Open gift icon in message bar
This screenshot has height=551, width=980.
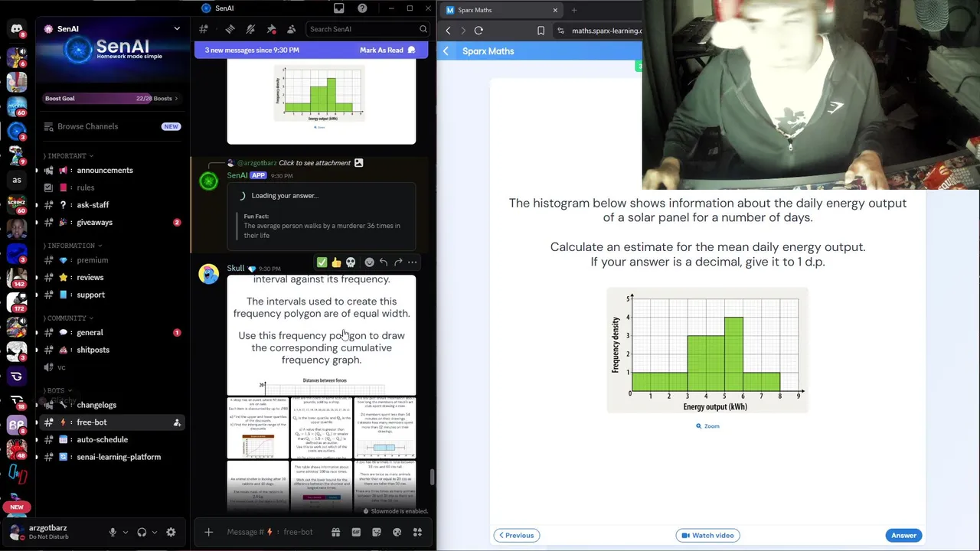click(x=335, y=532)
